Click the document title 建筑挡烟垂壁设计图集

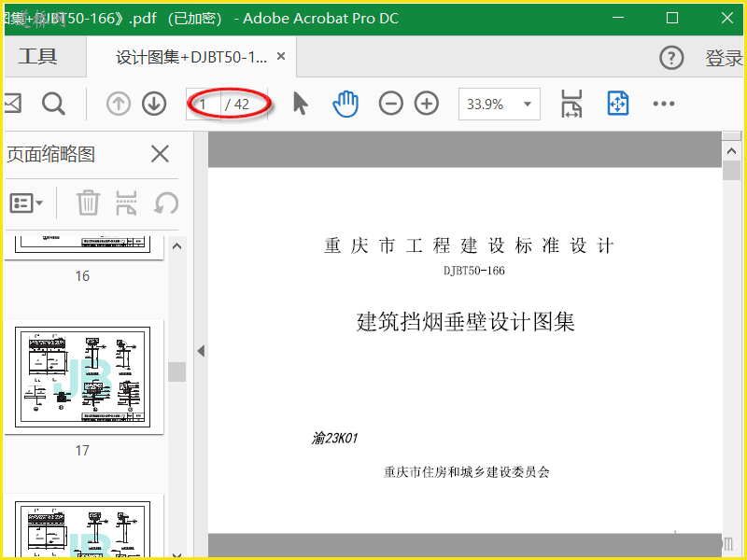pyautogui.click(x=465, y=322)
